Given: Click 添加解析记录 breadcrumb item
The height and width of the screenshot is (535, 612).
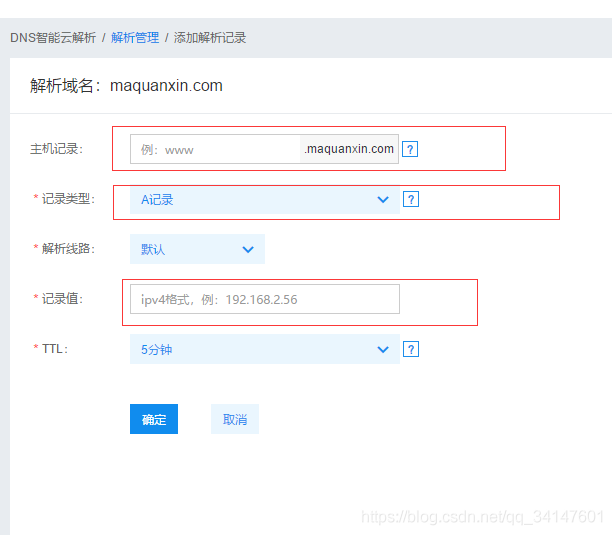Looking at the screenshot, I should tap(210, 38).
